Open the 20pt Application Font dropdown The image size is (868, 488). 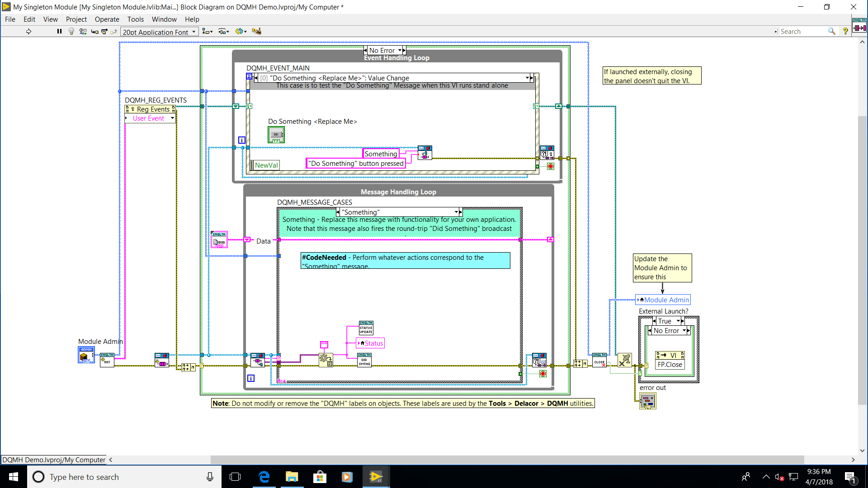(x=160, y=32)
